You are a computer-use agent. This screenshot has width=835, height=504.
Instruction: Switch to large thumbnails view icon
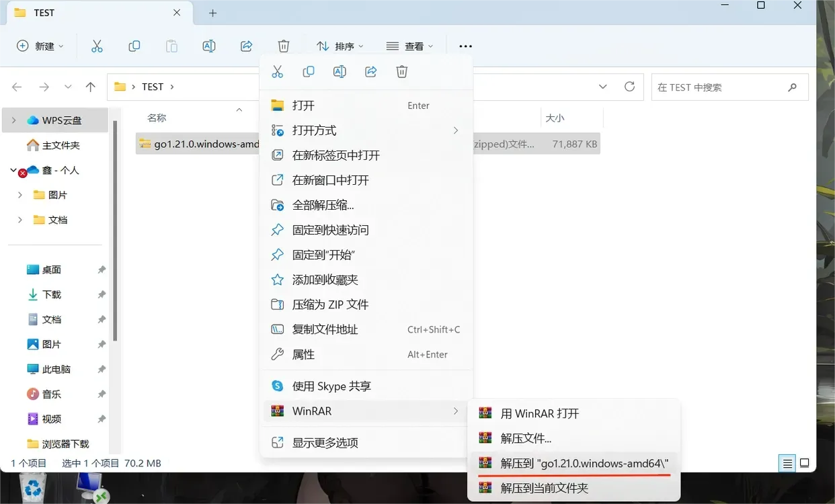804,463
